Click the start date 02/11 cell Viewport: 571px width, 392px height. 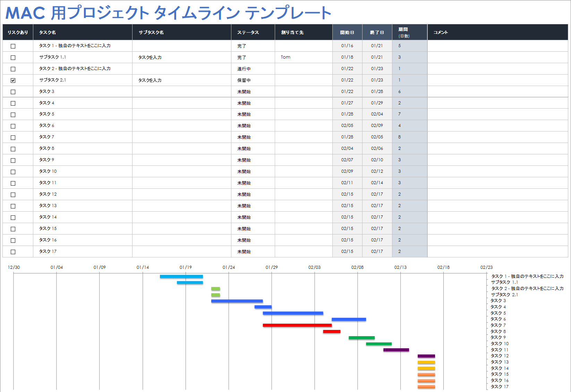347,183
